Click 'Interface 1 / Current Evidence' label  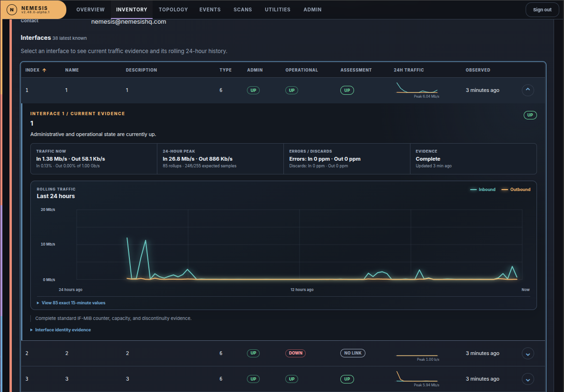(77, 114)
